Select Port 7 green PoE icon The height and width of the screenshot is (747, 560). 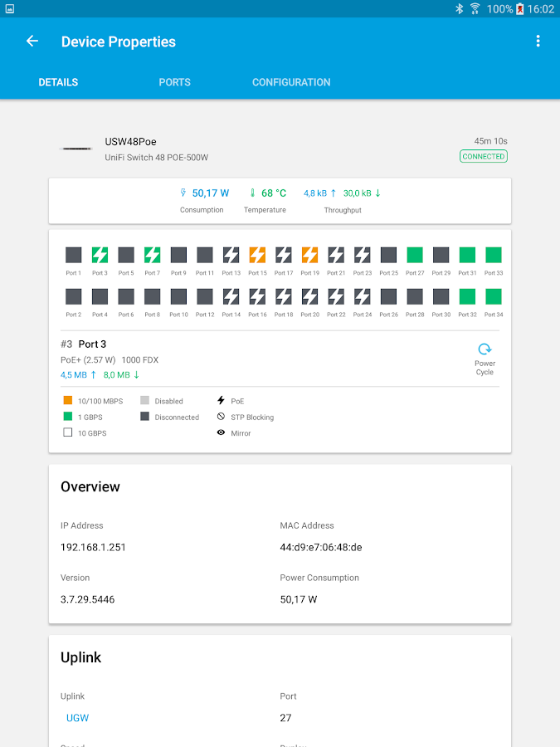(153, 255)
